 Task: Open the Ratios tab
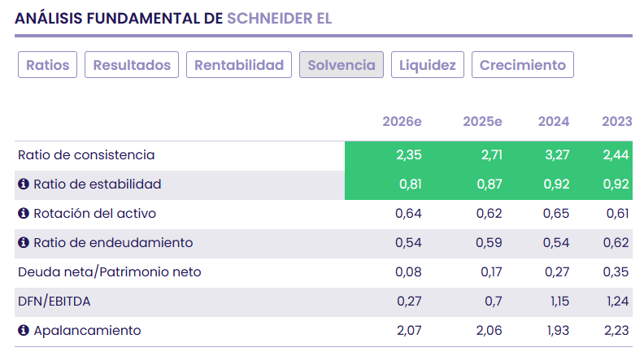tap(48, 65)
